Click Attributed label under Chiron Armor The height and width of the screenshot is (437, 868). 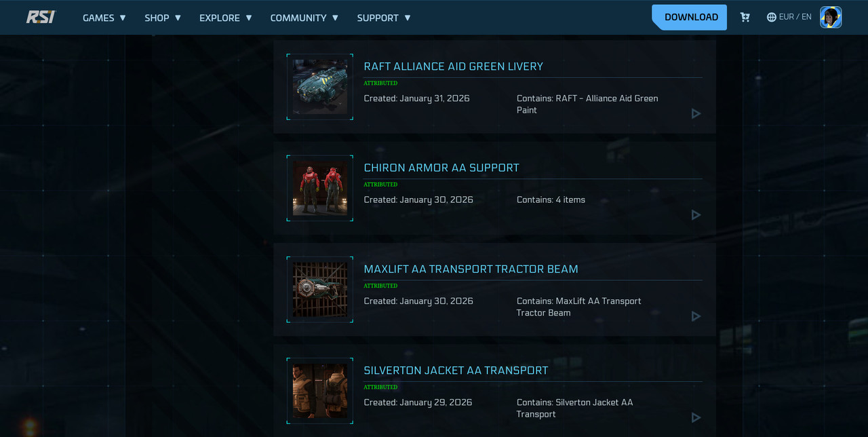tap(380, 185)
